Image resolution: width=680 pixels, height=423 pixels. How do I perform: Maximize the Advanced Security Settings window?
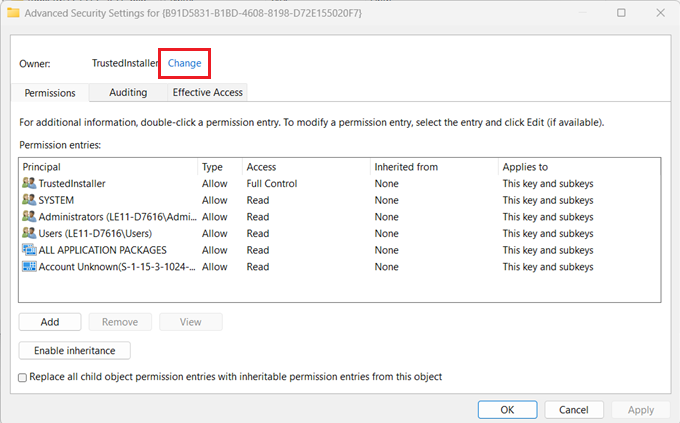[x=621, y=13]
